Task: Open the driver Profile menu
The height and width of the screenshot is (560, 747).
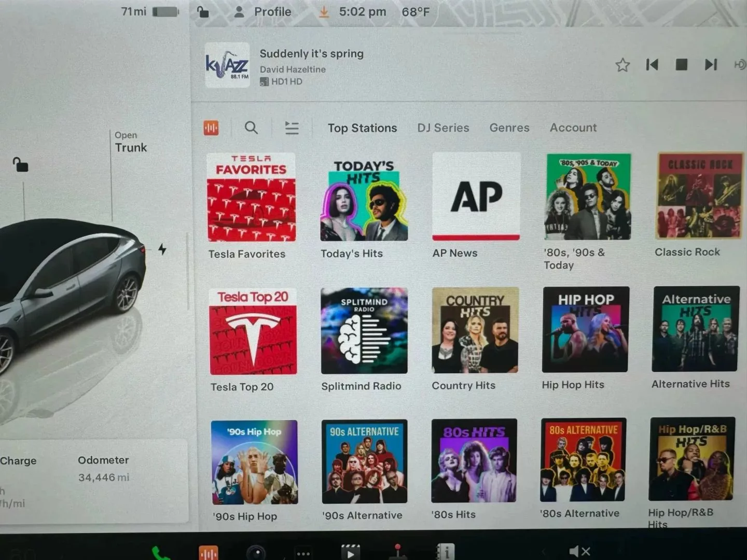Action: coord(263,12)
